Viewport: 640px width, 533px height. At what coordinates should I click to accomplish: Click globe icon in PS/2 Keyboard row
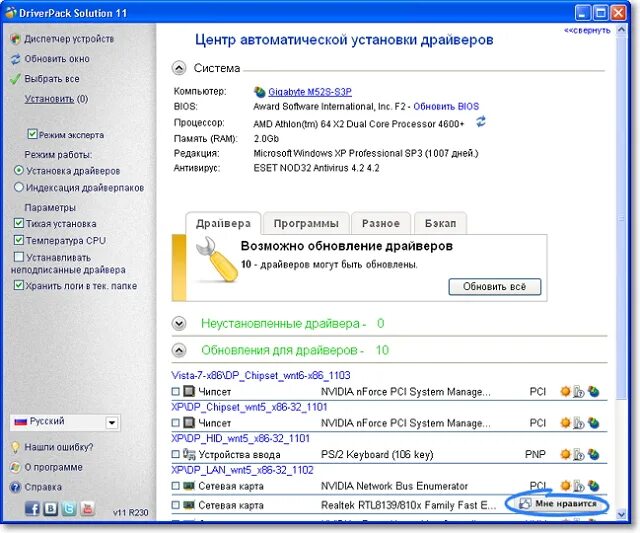[x=593, y=454]
